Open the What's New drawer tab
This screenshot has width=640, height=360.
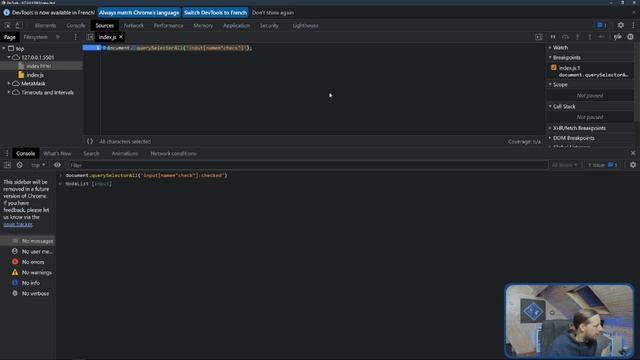click(x=57, y=153)
